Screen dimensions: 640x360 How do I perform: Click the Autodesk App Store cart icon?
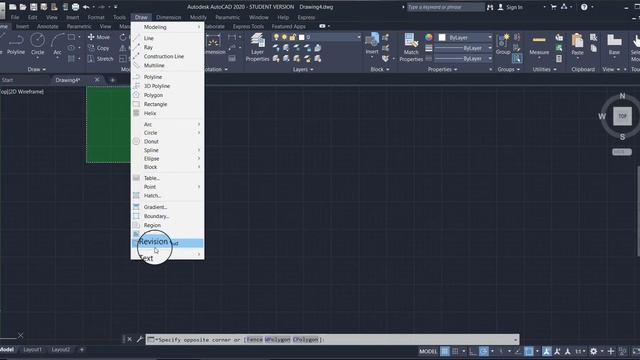tap(553, 7)
